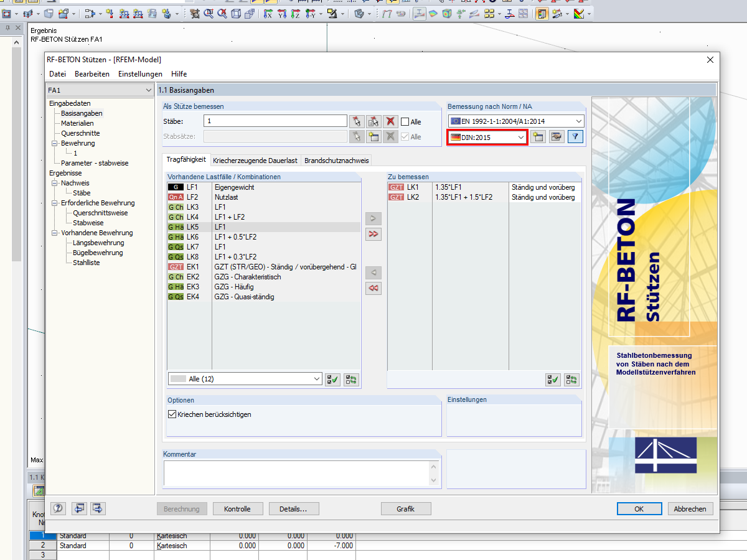Image resolution: width=747 pixels, height=560 pixels.
Task: Add all load cases with double right arrow
Action: pyautogui.click(x=374, y=234)
